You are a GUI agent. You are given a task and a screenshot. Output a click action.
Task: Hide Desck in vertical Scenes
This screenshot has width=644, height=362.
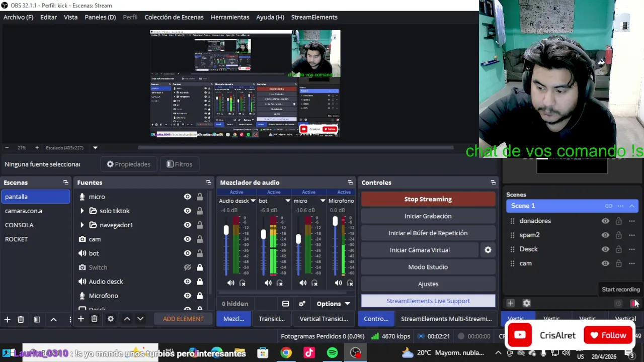(605, 249)
